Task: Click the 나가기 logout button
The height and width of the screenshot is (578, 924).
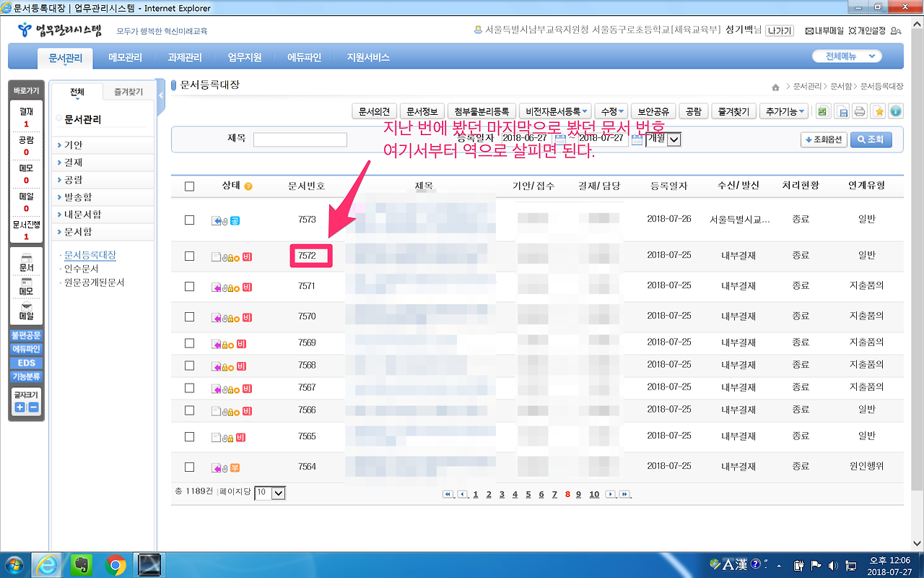Action: tap(780, 30)
